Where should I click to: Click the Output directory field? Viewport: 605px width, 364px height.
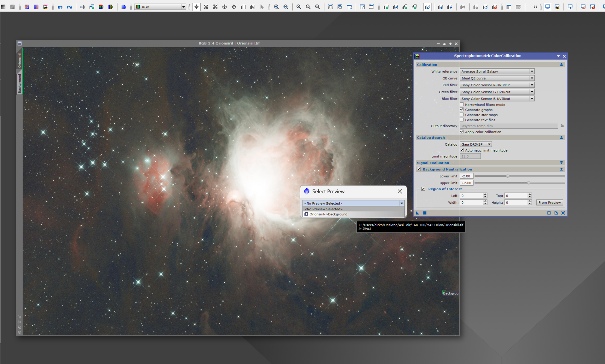509,126
